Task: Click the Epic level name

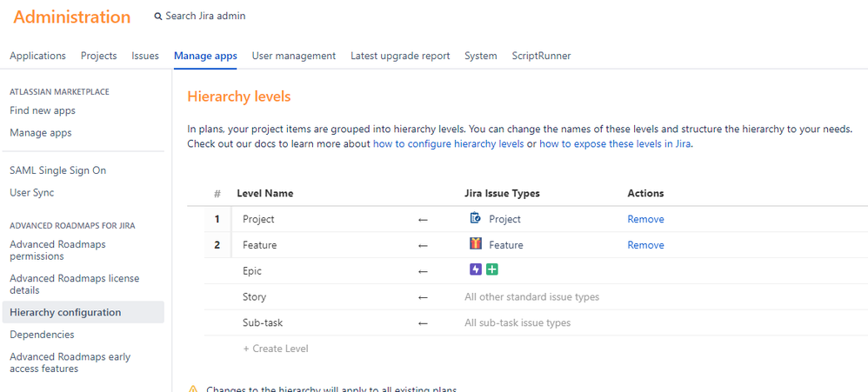Action: tap(252, 271)
